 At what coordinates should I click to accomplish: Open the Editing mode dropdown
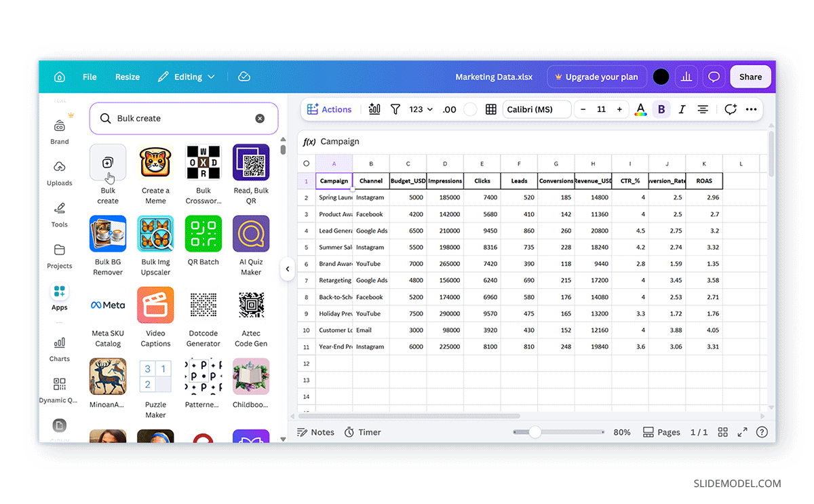coord(187,77)
